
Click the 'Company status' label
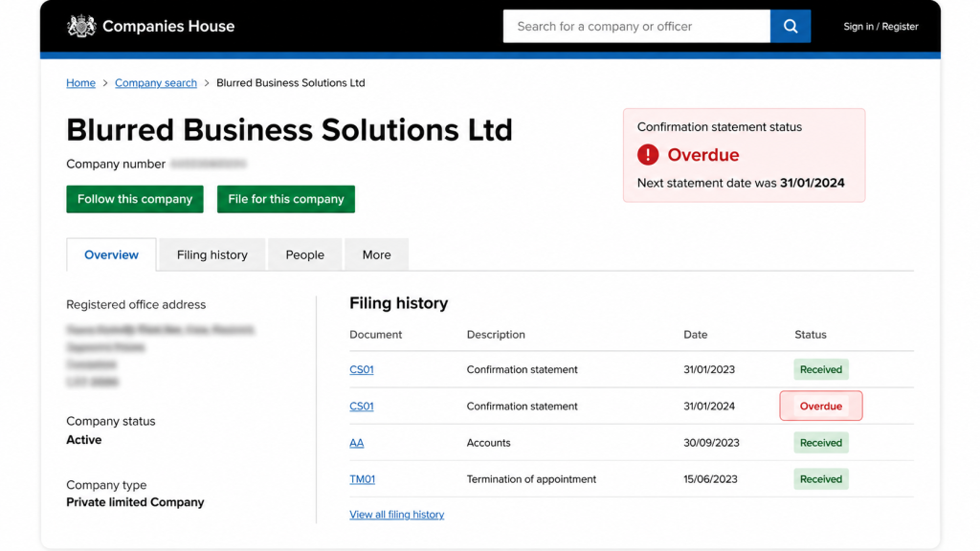pyautogui.click(x=111, y=421)
